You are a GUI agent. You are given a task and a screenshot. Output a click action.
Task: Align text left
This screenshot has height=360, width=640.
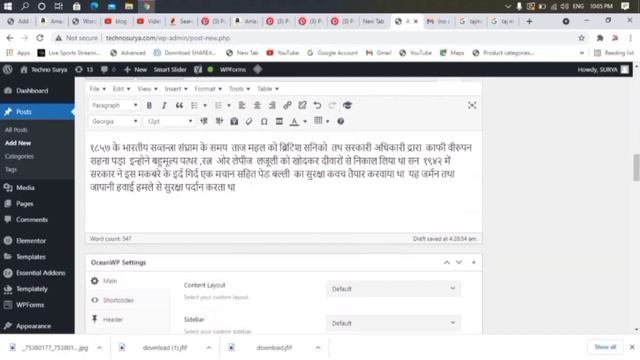click(242, 105)
